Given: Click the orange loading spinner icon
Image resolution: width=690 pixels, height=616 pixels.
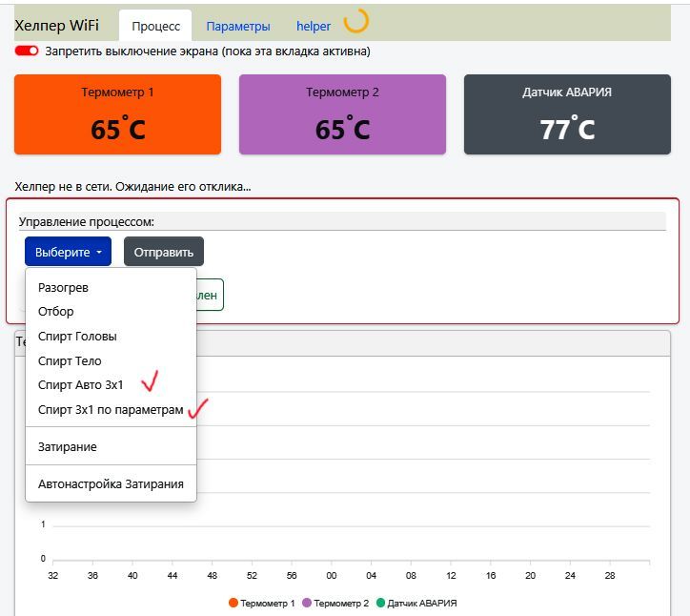Looking at the screenshot, I should (x=356, y=21).
